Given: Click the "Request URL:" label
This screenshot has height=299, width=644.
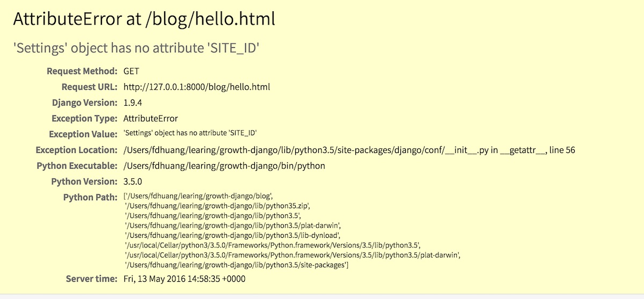Looking at the screenshot, I should point(89,87).
